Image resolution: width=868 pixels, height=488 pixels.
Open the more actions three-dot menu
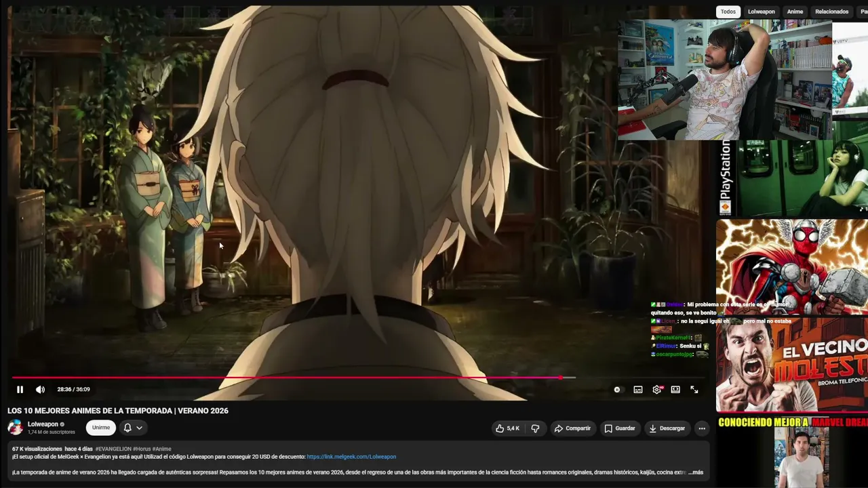pos(702,428)
